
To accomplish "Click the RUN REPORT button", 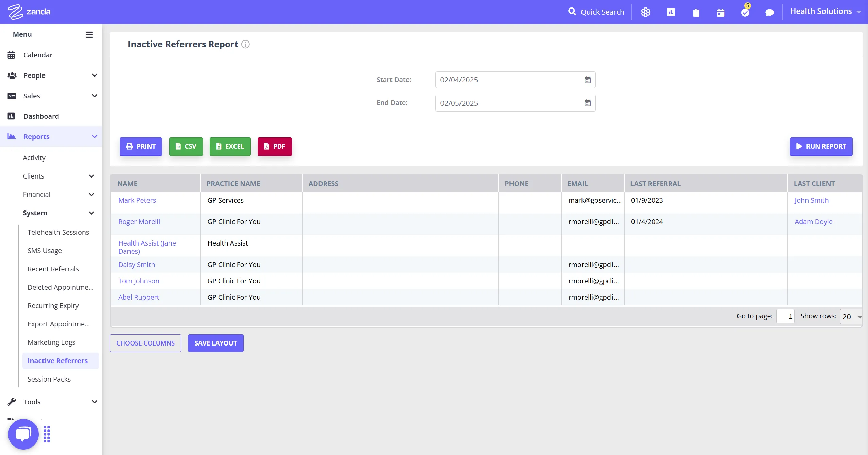I will (x=821, y=146).
